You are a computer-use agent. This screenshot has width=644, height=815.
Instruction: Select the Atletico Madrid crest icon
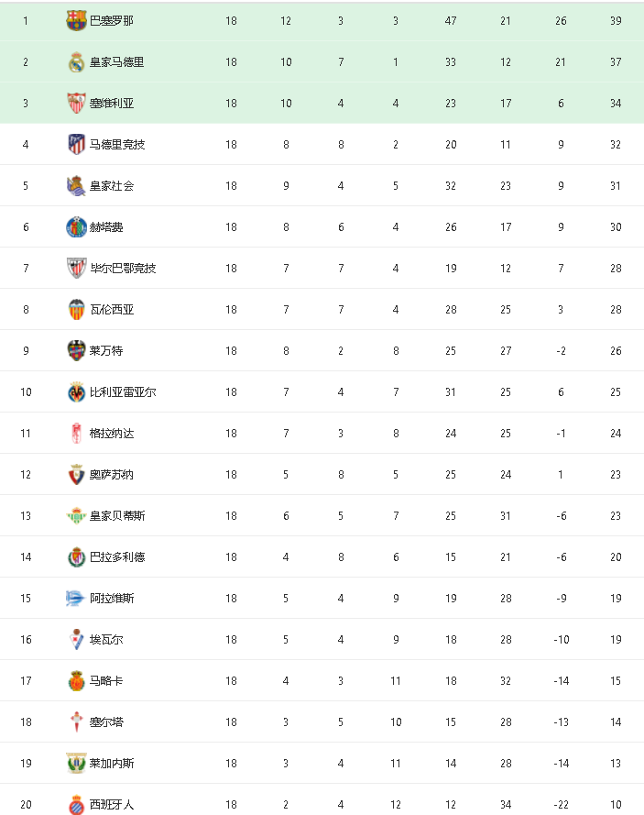[x=76, y=145]
